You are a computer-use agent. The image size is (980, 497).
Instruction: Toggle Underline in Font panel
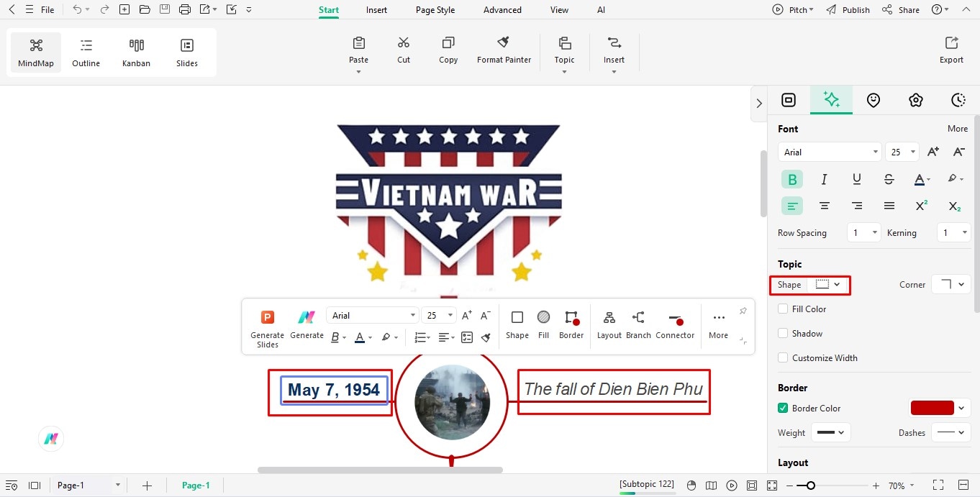[x=857, y=179]
